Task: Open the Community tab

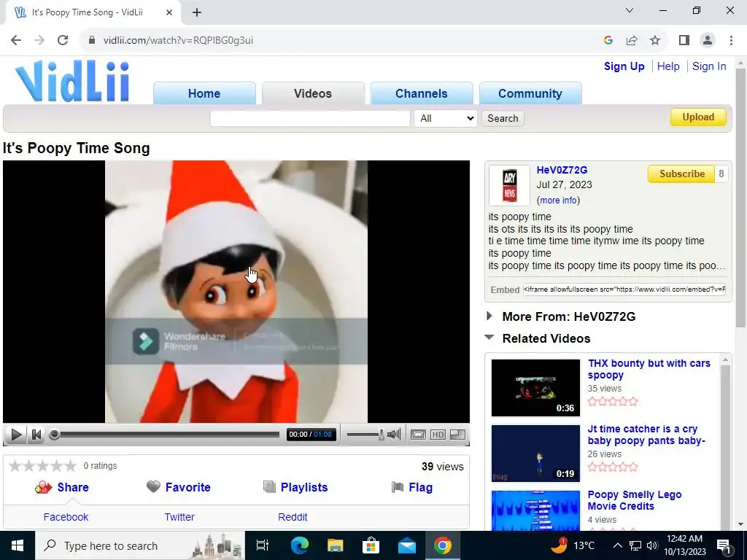Action: 530,93
